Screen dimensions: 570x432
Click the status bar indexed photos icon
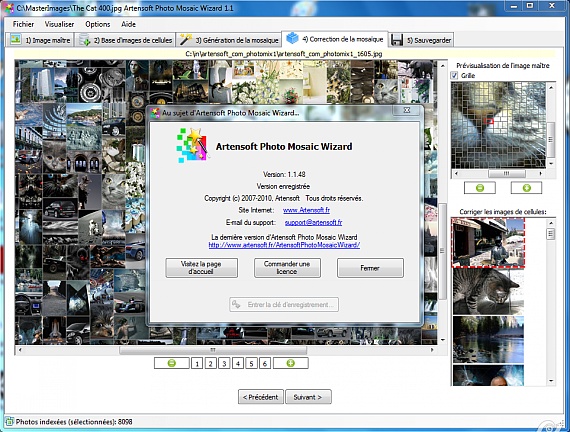tap(9, 422)
